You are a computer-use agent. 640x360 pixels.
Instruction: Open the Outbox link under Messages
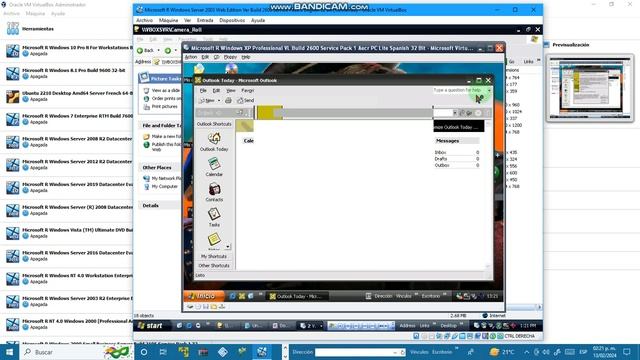pos(442,165)
